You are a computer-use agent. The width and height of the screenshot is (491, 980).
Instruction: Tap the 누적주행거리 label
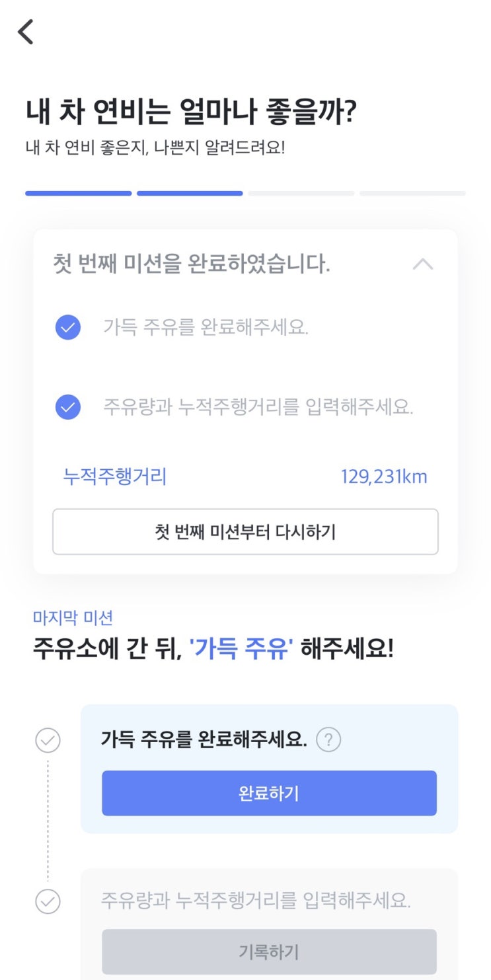[114, 476]
